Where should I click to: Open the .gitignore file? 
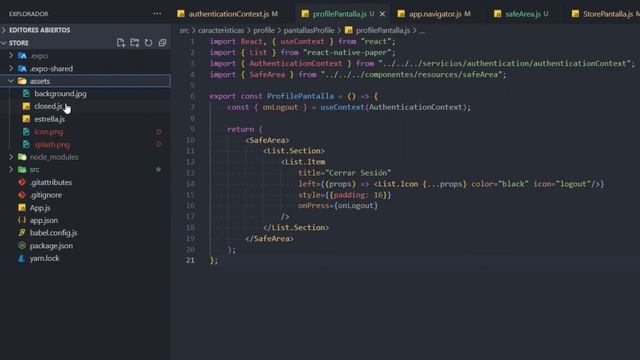[46, 195]
